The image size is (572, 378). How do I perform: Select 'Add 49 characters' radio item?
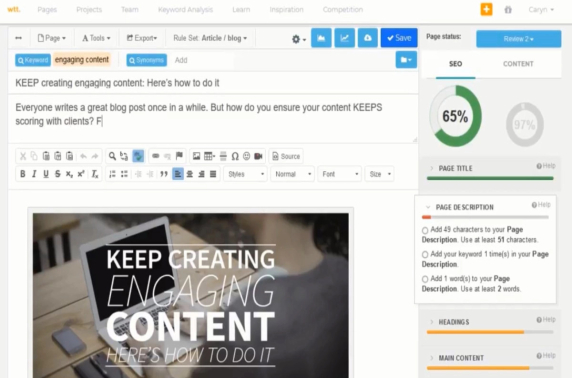(x=425, y=230)
